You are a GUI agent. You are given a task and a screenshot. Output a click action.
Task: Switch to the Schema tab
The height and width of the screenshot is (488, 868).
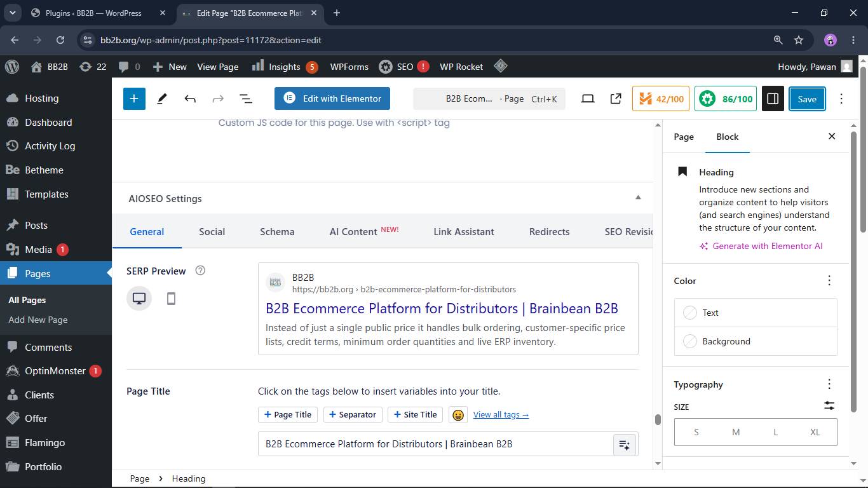coord(277,232)
